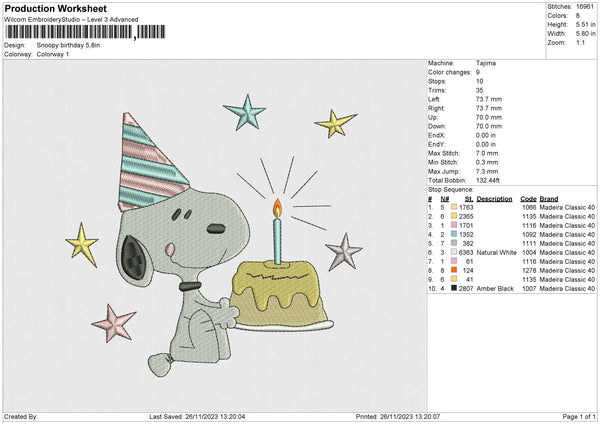The width and height of the screenshot is (600, 424).
Task: Click the 'Brand' column header
Action: click(x=549, y=199)
